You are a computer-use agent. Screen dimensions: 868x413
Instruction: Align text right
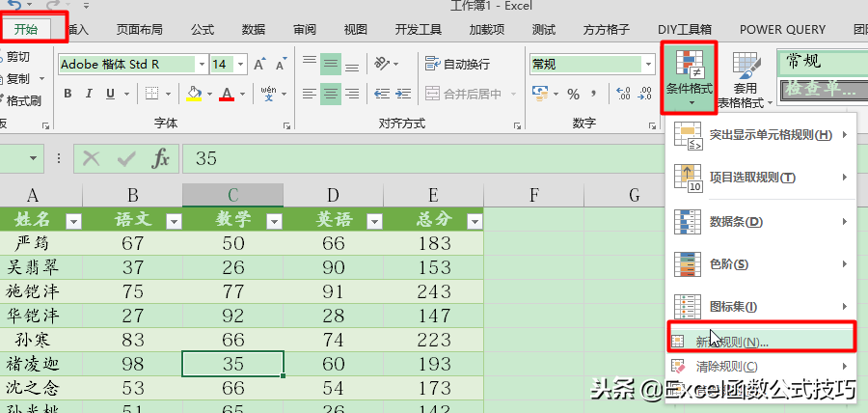(x=352, y=94)
